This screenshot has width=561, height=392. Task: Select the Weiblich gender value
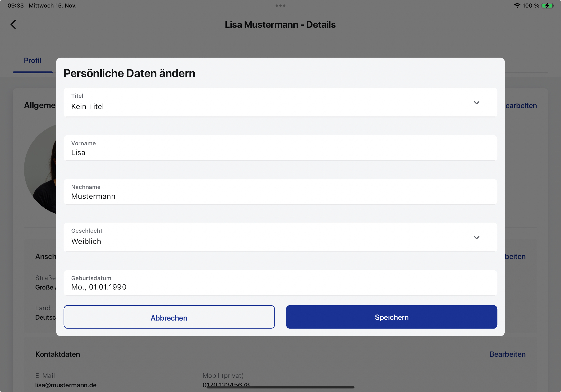pos(86,241)
